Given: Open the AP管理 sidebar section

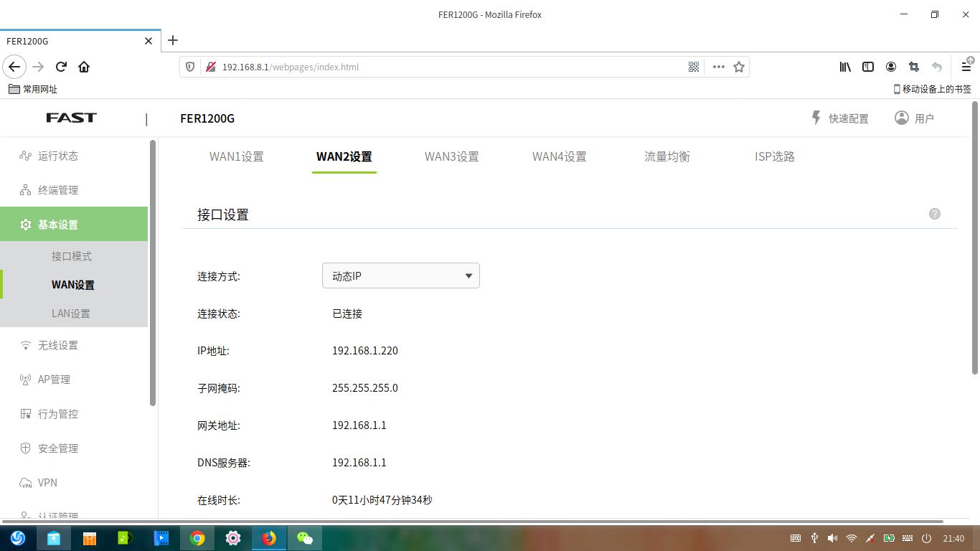Looking at the screenshot, I should [x=54, y=379].
